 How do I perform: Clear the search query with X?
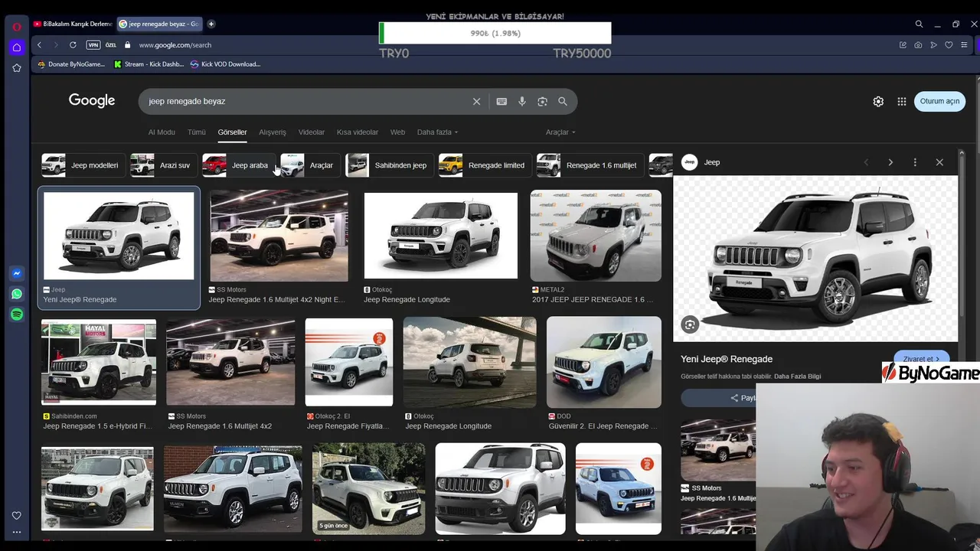pos(476,101)
